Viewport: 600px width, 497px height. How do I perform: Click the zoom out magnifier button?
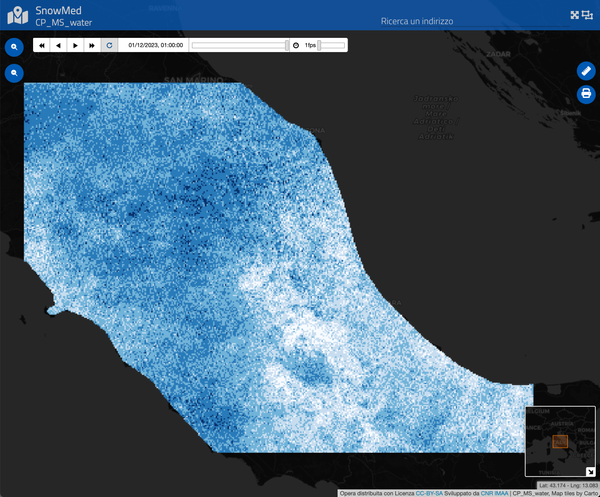pos(15,73)
